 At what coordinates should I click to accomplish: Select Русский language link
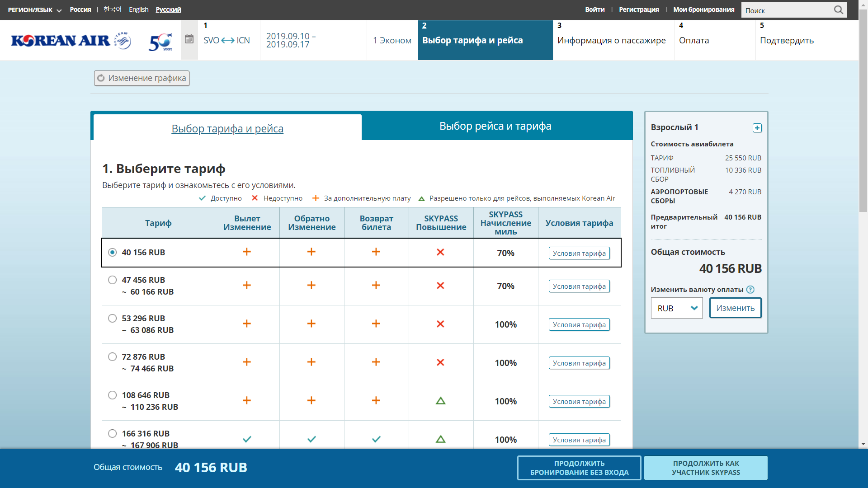point(168,9)
